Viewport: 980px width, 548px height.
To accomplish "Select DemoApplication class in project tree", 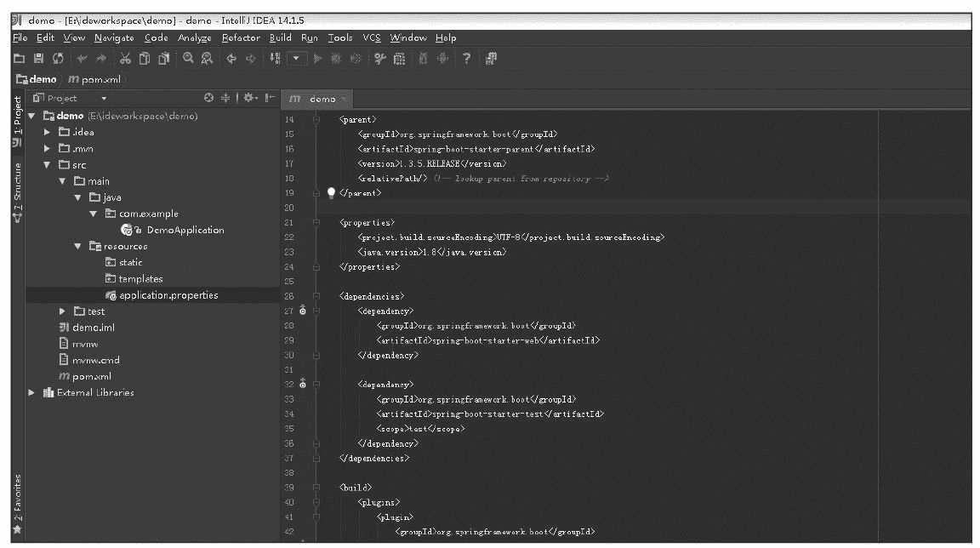I will click(185, 230).
